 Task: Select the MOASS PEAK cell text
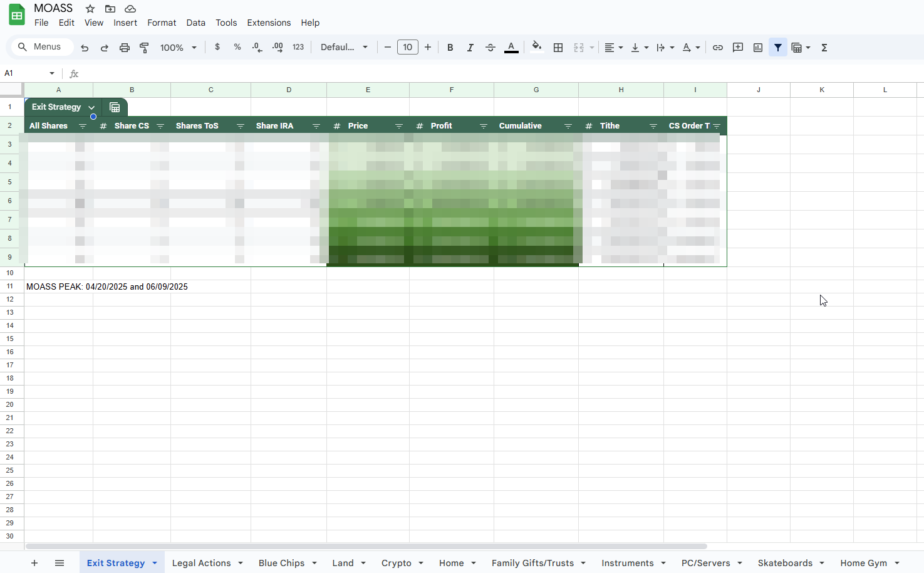pyautogui.click(x=107, y=286)
